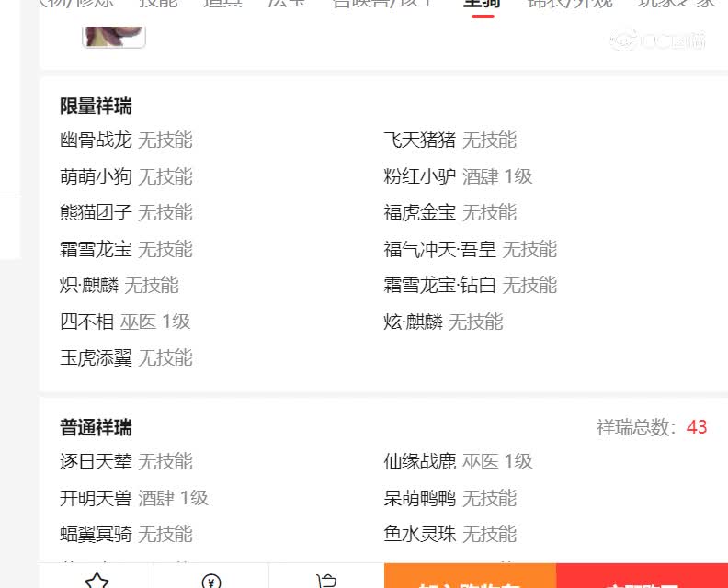The height and width of the screenshot is (588, 728).
Task: Select the 开明天兽 entry
Action: [x=96, y=498]
